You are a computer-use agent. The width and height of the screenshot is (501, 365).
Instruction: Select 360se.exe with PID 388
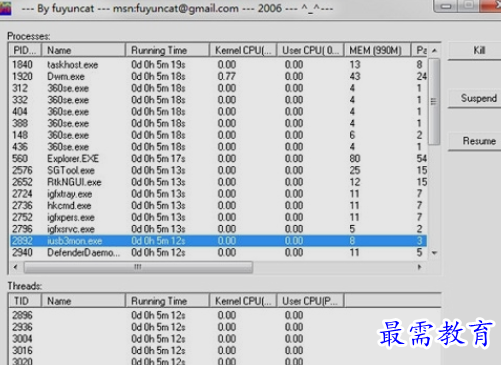[x=218, y=123]
